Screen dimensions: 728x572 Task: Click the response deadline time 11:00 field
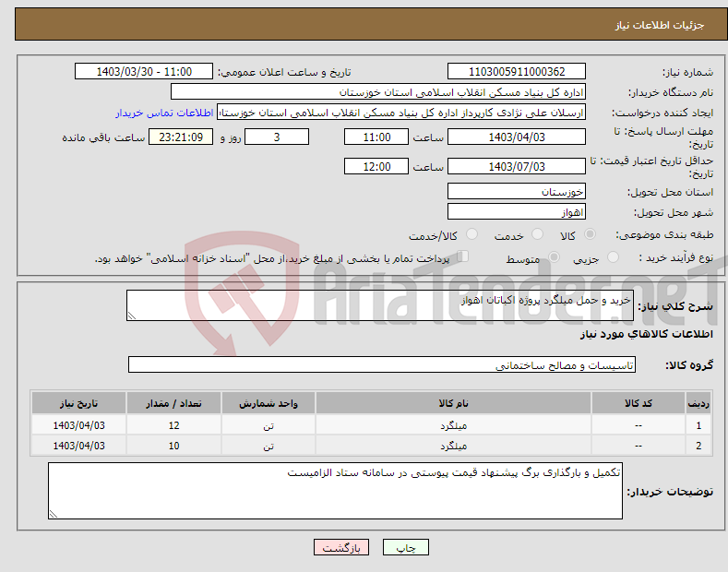tap(376, 137)
